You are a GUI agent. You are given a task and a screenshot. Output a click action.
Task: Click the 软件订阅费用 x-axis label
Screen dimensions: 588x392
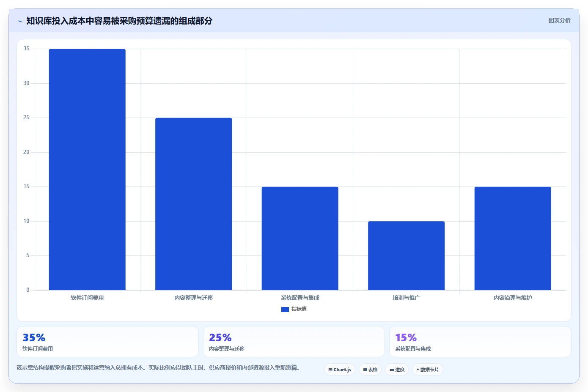click(x=87, y=298)
